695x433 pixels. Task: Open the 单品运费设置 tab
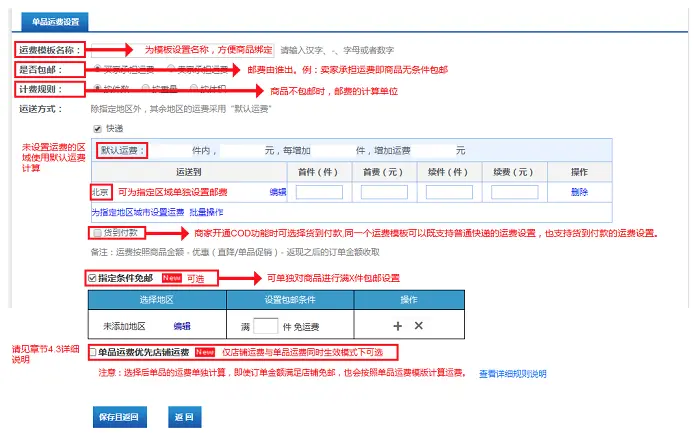coord(55,22)
